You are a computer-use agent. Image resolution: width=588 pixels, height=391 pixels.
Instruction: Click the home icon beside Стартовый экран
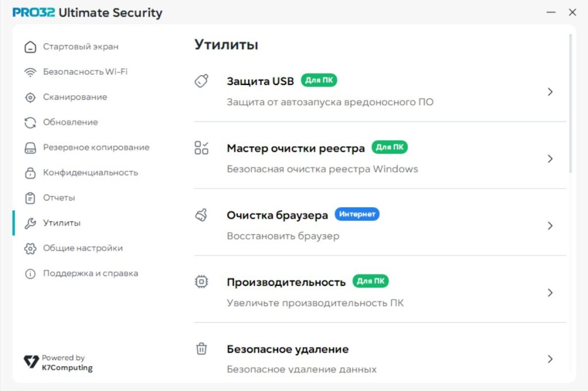coord(30,47)
